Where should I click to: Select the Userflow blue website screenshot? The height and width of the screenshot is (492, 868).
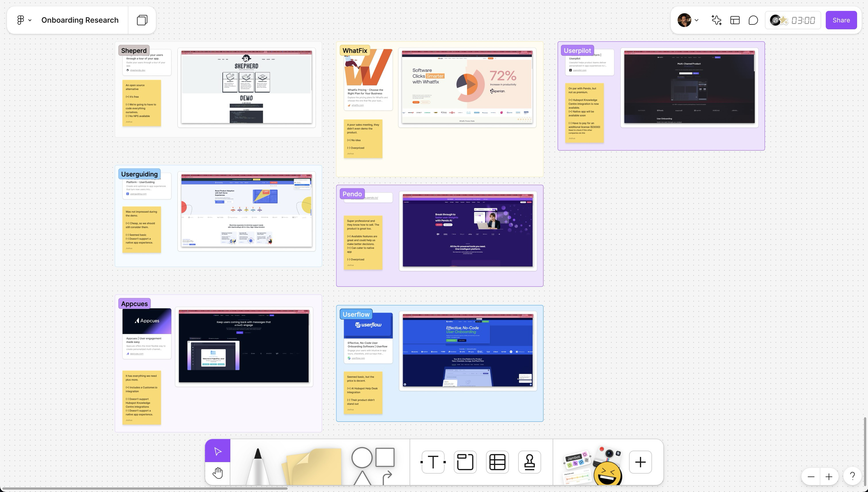(x=468, y=350)
